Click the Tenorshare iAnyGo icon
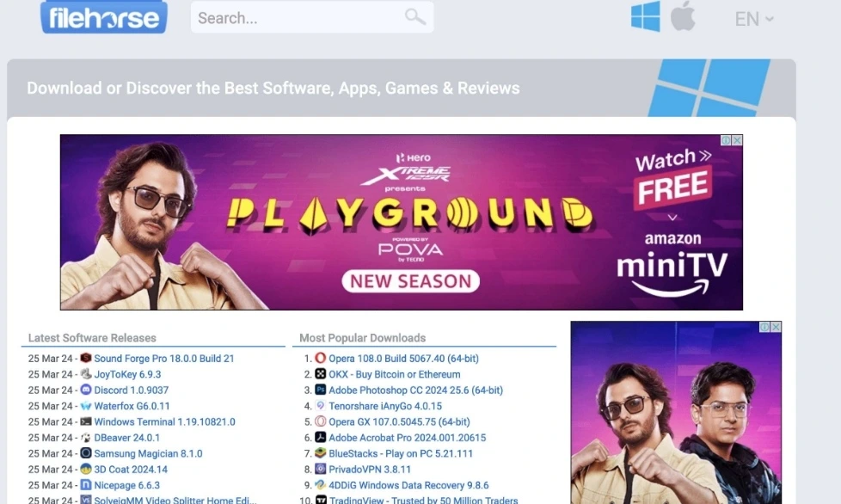Image resolution: width=841 pixels, height=504 pixels. (320, 405)
